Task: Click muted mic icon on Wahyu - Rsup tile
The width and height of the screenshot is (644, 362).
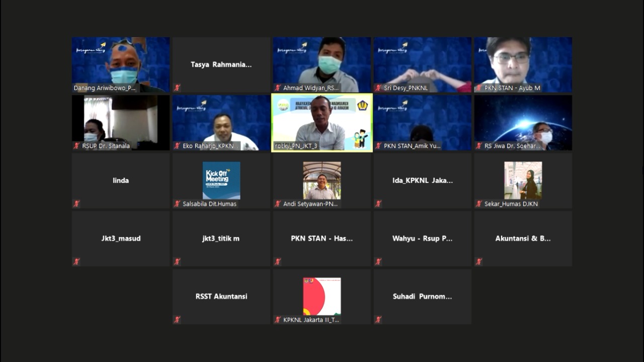Action: click(378, 262)
